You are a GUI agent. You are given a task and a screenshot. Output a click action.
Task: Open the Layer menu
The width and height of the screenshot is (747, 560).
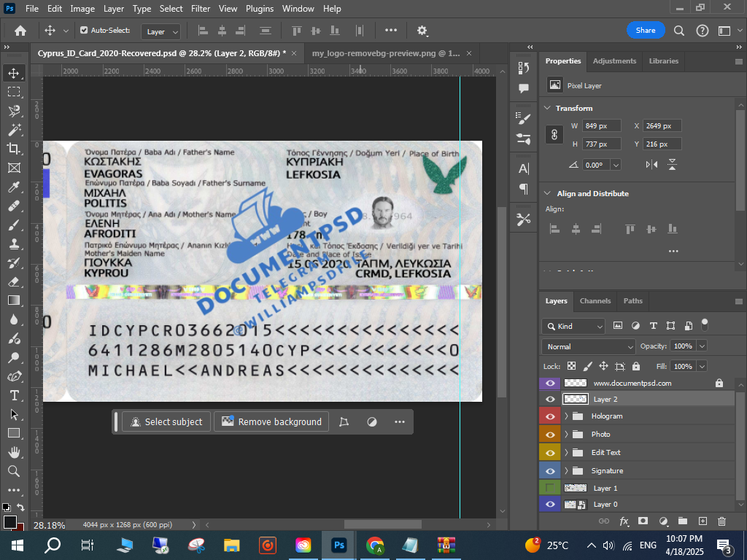click(x=114, y=9)
